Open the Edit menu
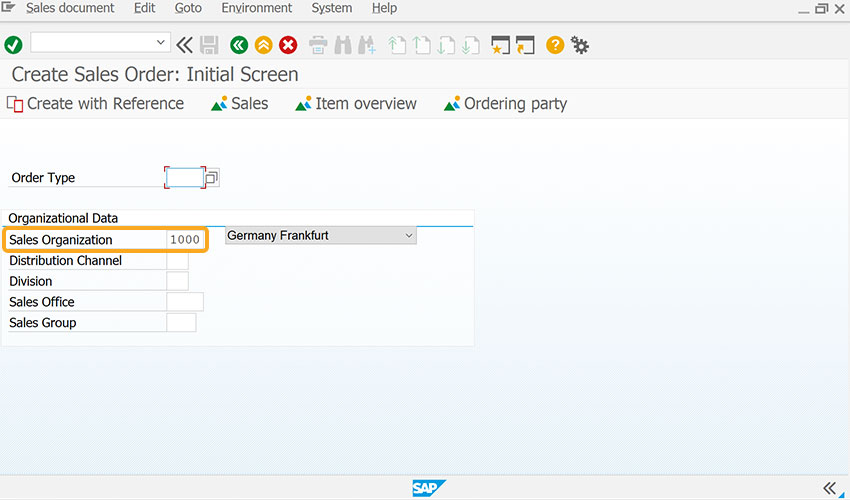 (x=144, y=8)
